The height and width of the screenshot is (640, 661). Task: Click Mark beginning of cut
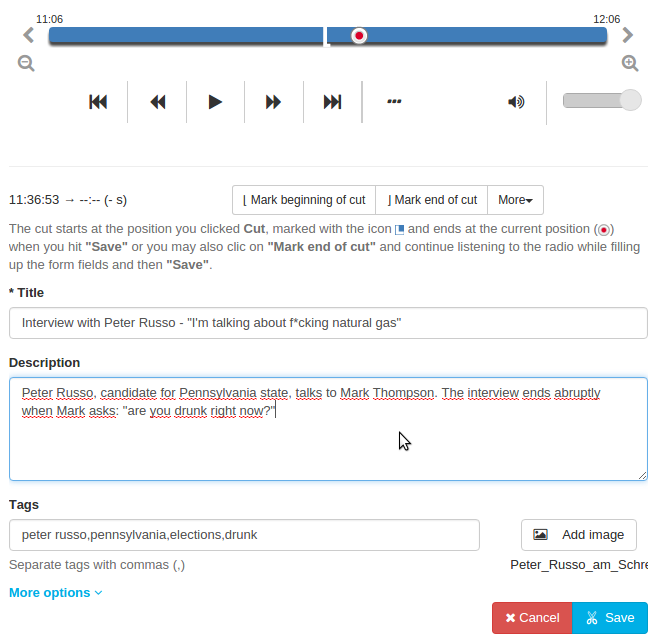pyautogui.click(x=304, y=200)
